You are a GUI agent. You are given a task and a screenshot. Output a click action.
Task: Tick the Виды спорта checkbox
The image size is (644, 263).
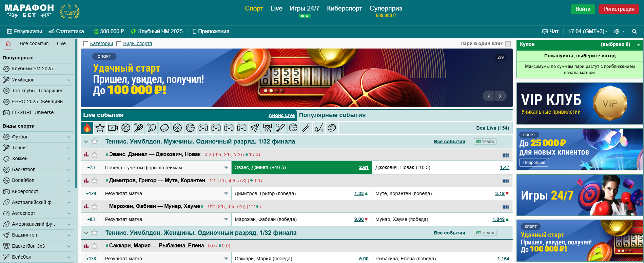click(x=119, y=44)
